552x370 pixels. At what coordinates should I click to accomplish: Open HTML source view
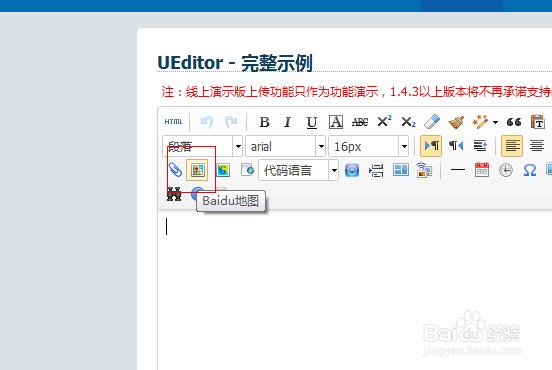click(173, 122)
